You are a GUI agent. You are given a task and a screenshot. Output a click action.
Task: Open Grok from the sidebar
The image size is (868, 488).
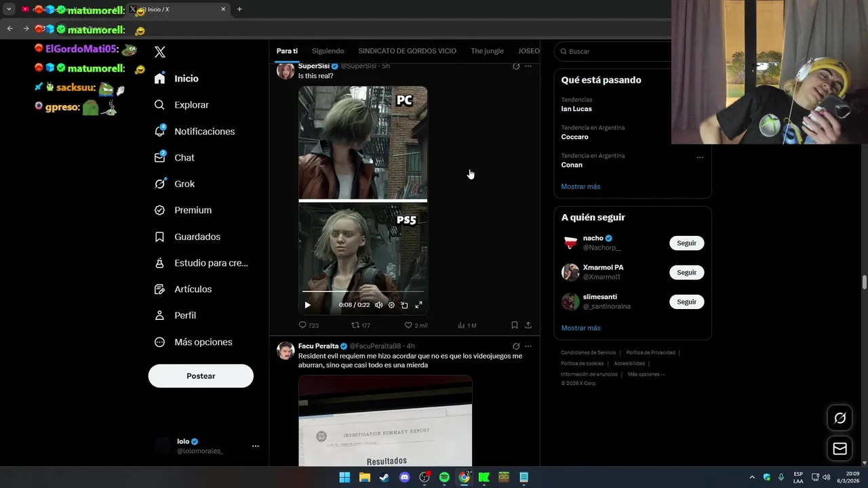pos(174,184)
